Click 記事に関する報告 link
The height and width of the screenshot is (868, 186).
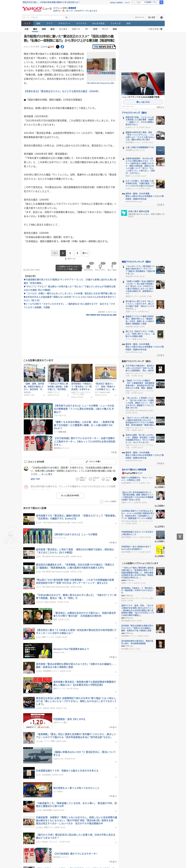(x=32, y=270)
